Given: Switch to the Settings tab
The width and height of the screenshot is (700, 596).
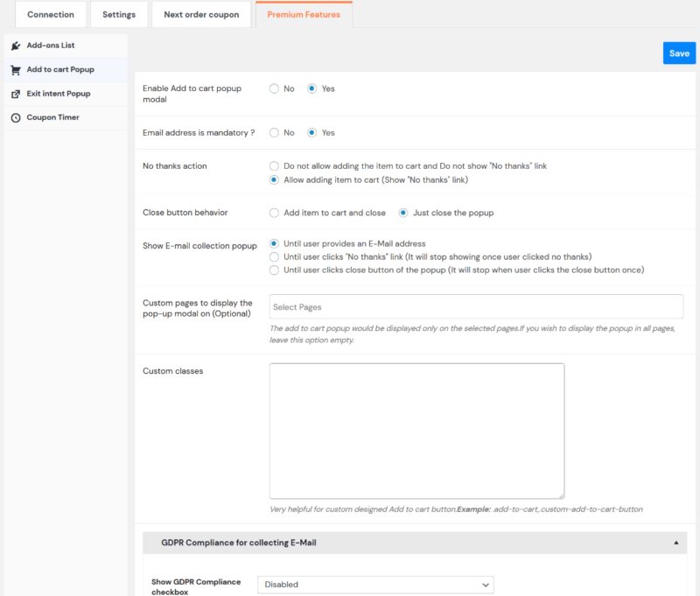Looking at the screenshot, I should click(x=119, y=15).
